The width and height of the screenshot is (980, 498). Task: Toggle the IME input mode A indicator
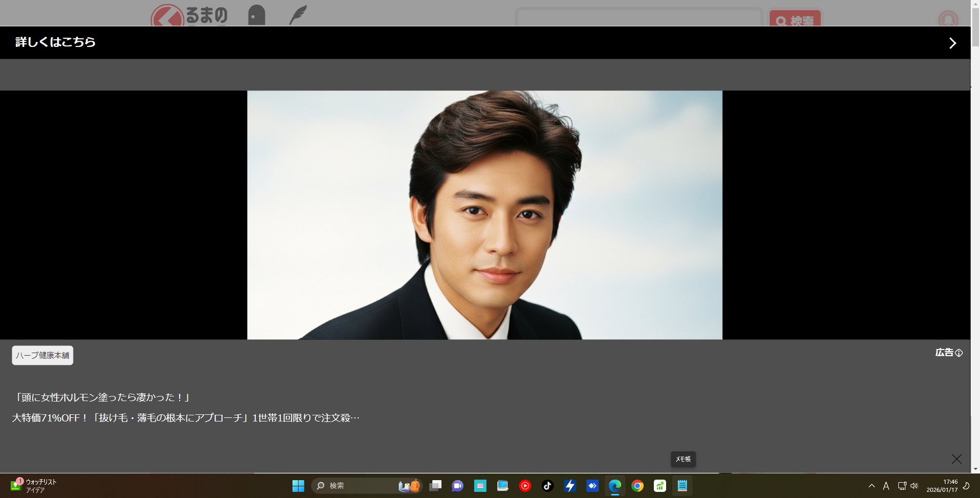click(886, 486)
